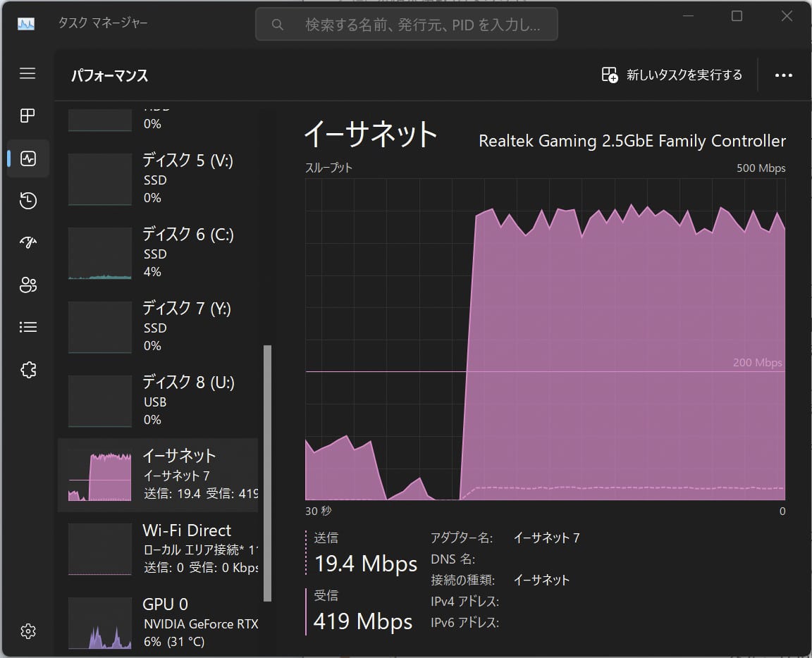Select ディスク 5 (V:) in the list
Image resolution: width=812 pixels, height=658 pixels.
click(x=158, y=179)
